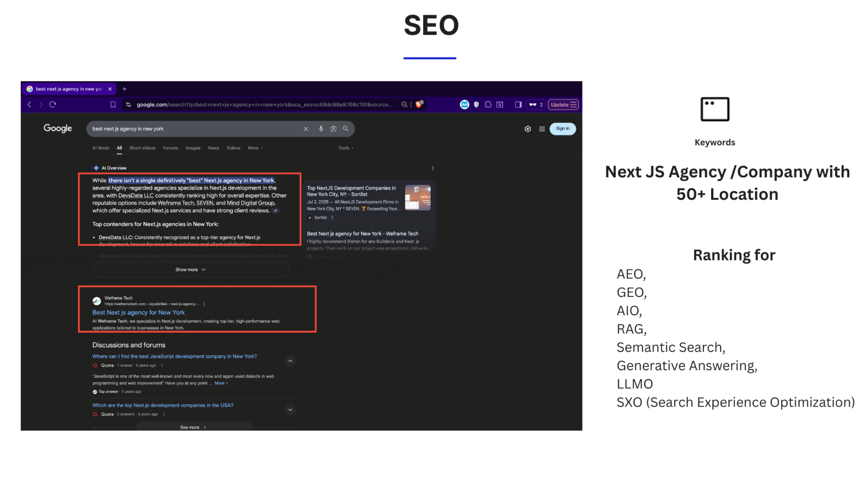Open Sortlist card three-dot menu

332,218
